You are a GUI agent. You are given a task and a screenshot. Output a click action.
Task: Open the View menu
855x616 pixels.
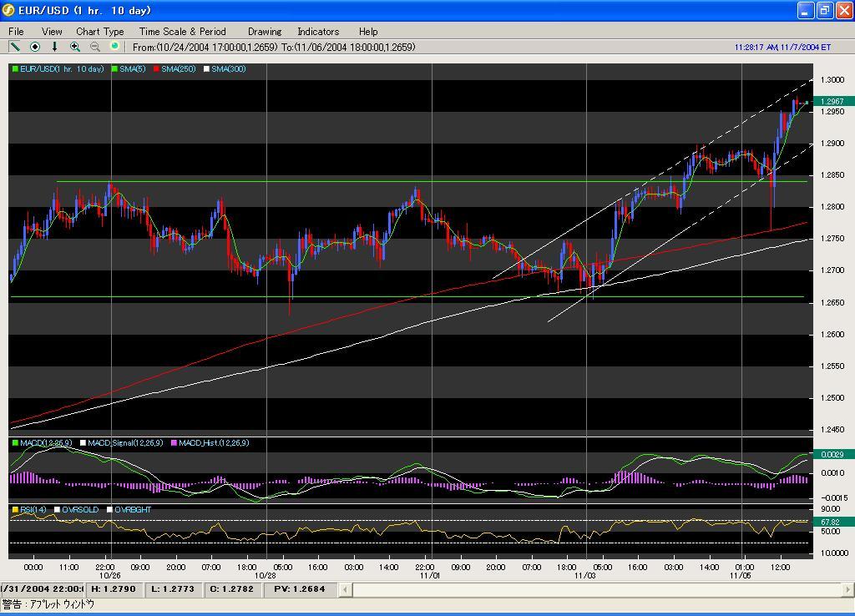click(x=52, y=32)
